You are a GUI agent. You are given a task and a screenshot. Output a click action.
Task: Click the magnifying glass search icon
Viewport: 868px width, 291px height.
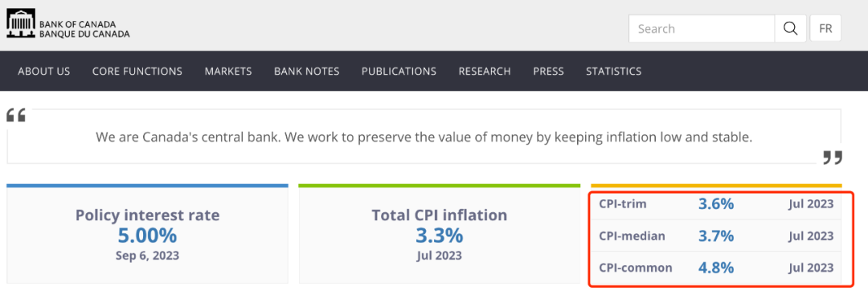pos(791,29)
